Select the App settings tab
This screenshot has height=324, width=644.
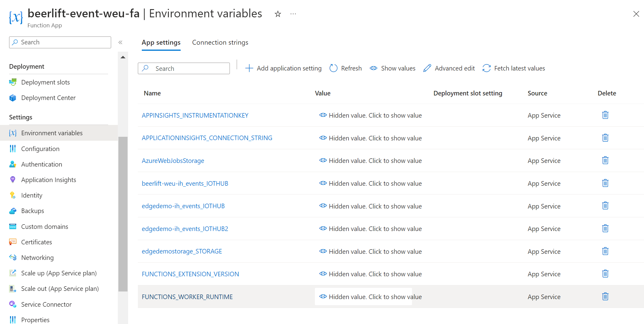[161, 42]
